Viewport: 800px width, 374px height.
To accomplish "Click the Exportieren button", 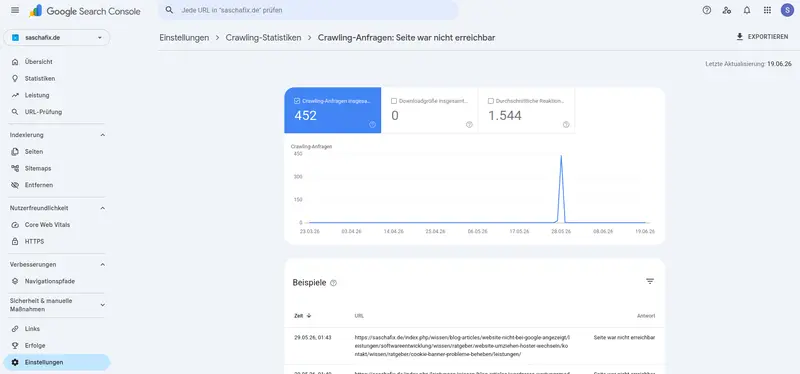I will click(x=762, y=37).
